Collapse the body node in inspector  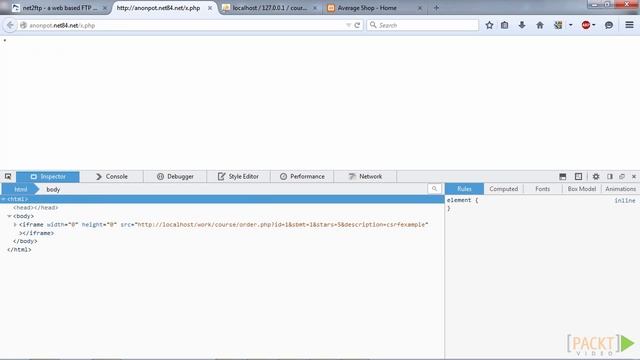tap(9, 216)
